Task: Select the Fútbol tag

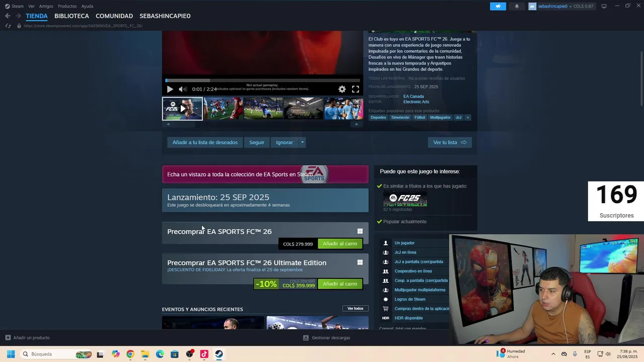Action: pyautogui.click(x=420, y=118)
